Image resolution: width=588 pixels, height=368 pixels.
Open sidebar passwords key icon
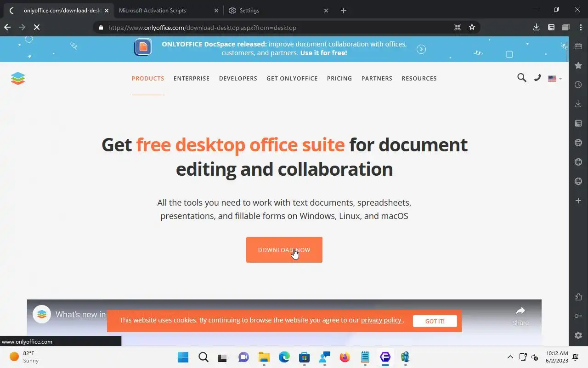coord(578,316)
